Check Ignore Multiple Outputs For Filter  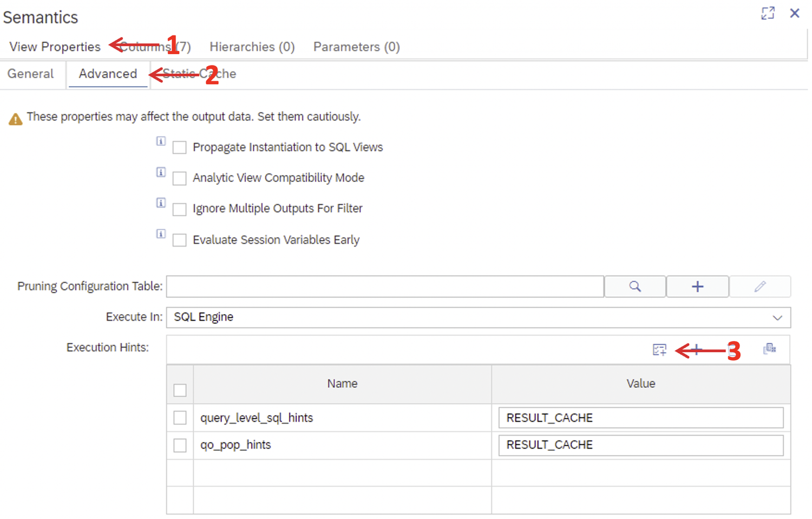179,209
